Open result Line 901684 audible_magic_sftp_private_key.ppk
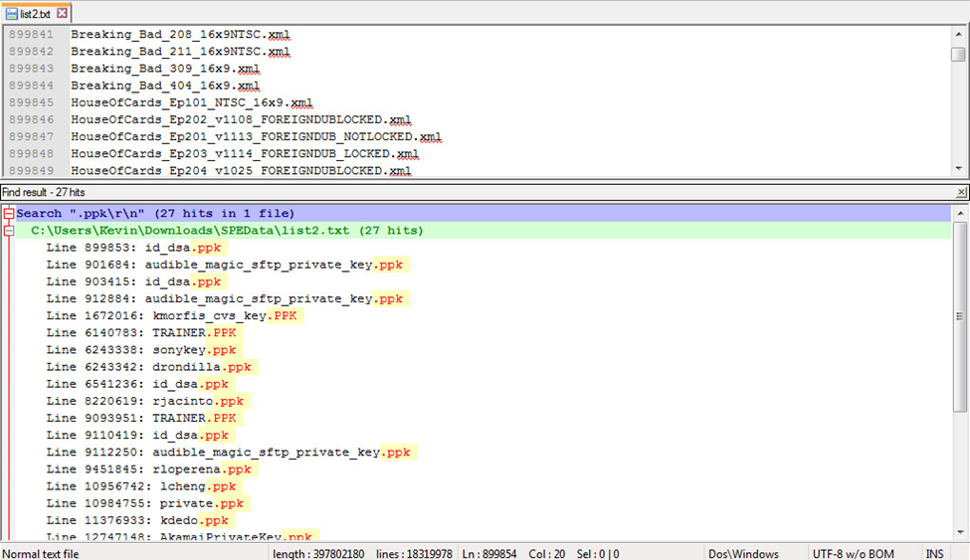970x560 pixels. (x=225, y=265)
